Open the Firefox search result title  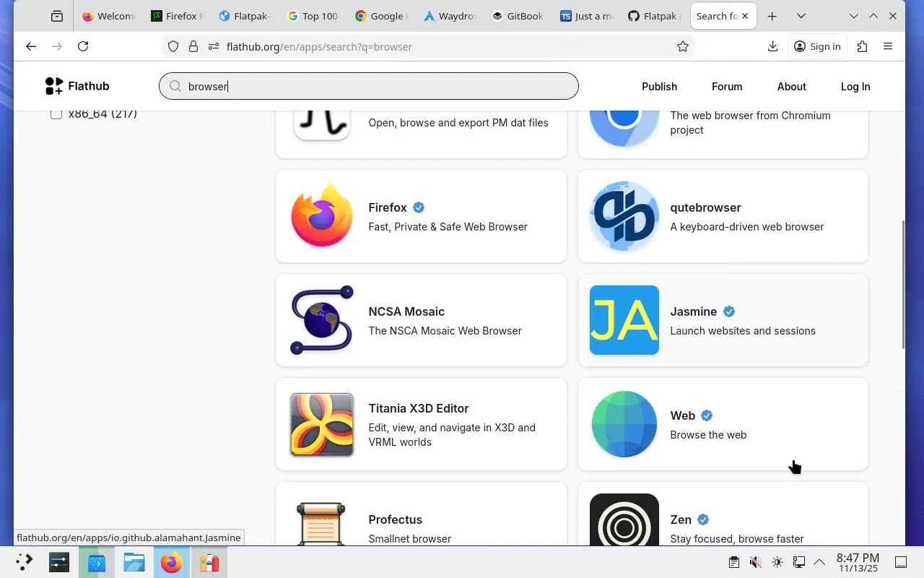coord(388,207)
